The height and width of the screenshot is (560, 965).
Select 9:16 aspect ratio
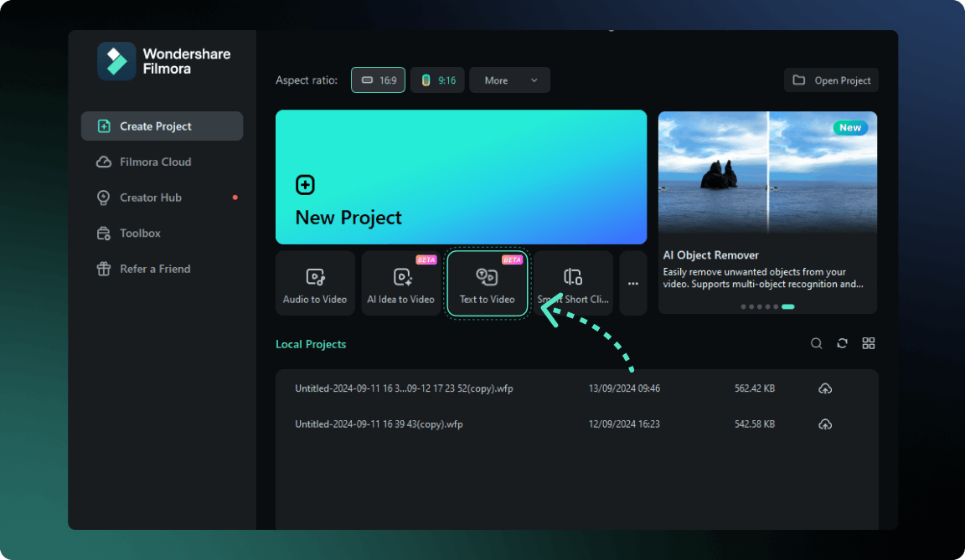437,80
